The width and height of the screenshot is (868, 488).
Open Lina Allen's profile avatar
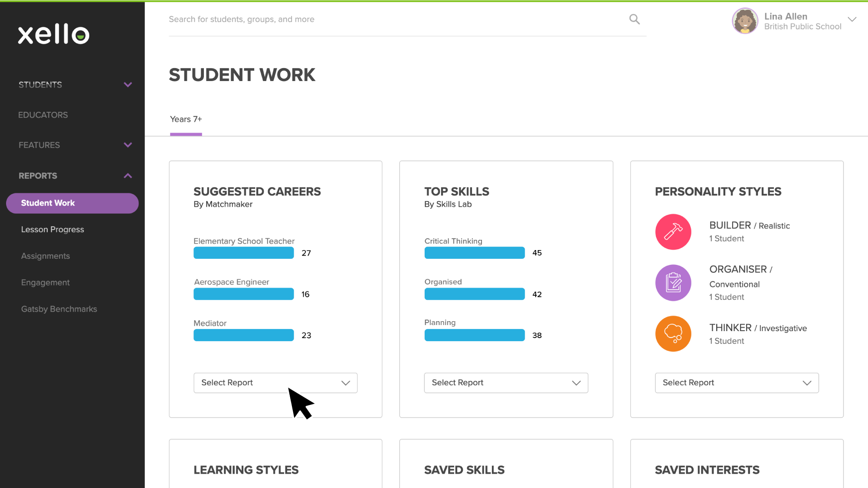pos(745,21)
